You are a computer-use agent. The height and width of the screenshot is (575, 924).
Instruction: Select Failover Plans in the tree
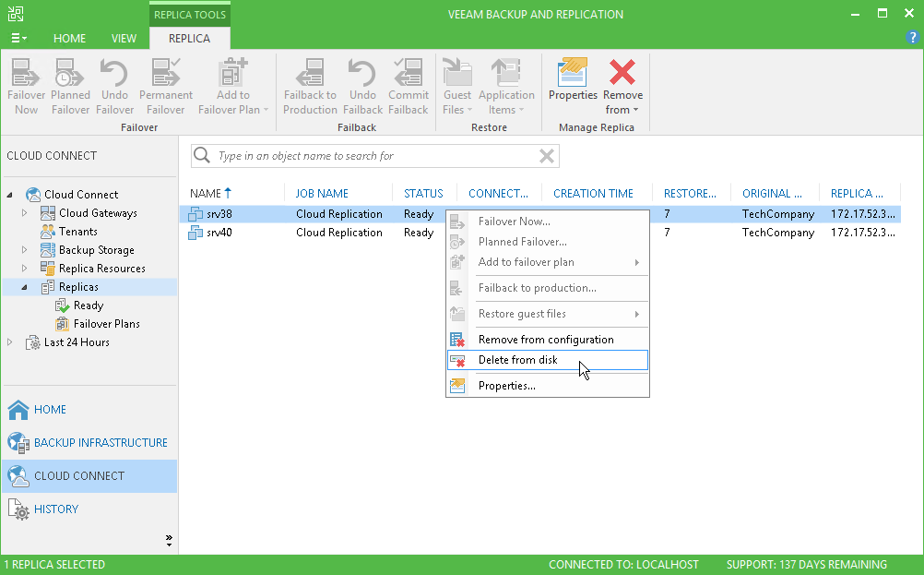[x=106, y=324]
